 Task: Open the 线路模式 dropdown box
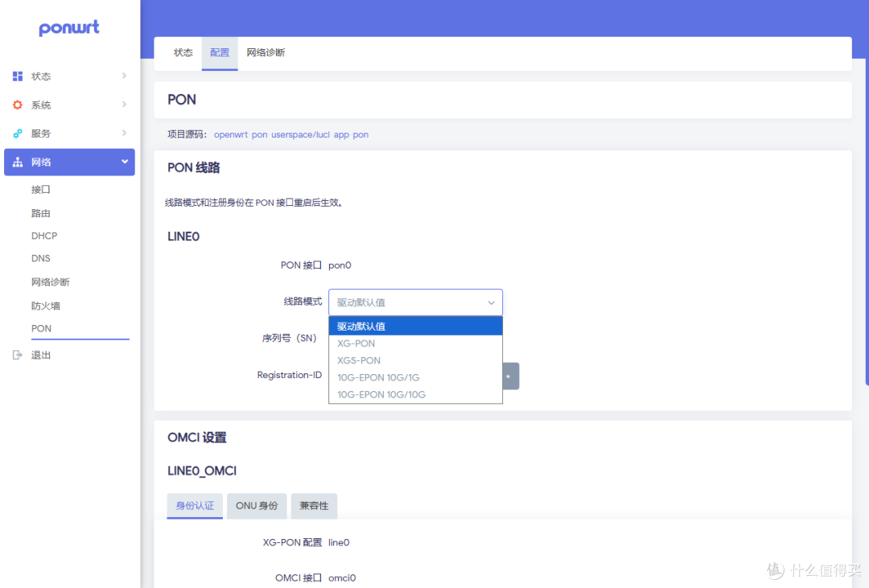point(416,302)
